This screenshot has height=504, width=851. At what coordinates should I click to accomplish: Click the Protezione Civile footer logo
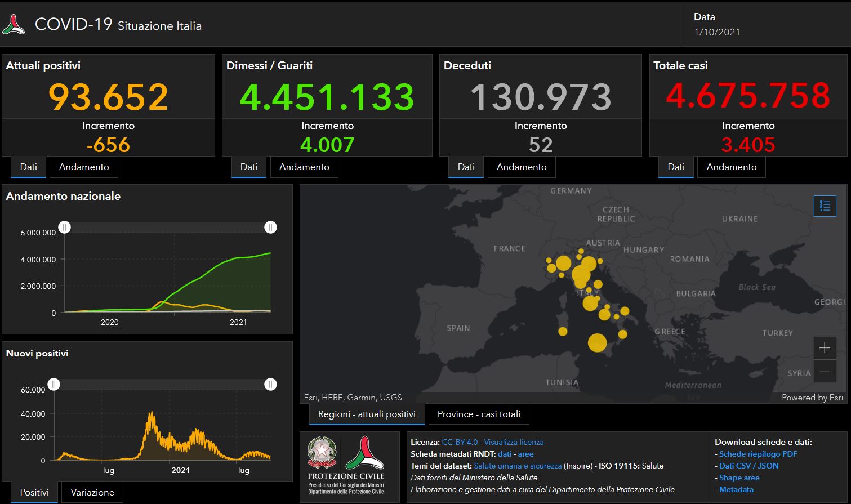click(364, 453)
